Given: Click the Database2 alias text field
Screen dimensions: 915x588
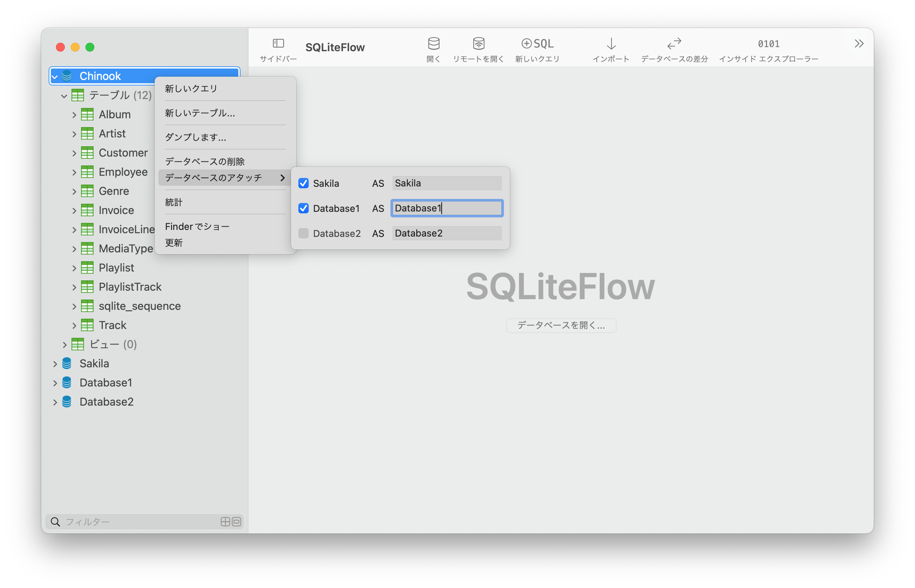Looking at the screenshot, I should (446, 233).
